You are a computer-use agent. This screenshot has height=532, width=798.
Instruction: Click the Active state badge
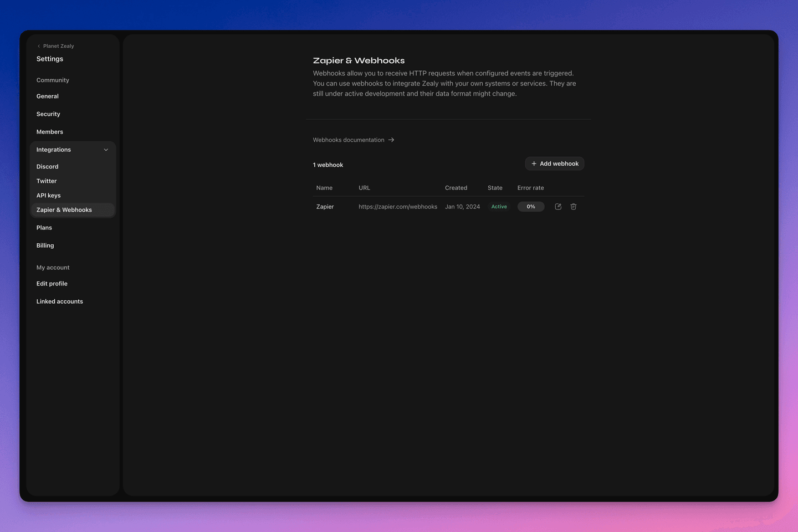(499, 207)
